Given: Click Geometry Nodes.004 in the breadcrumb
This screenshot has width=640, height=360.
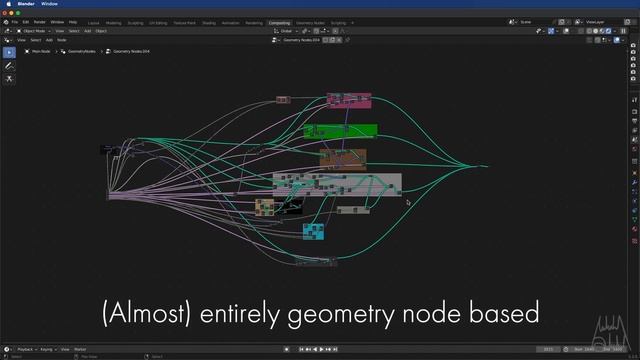Looking at the screenshot, I should pyautogui.click(x=131, y=51).
